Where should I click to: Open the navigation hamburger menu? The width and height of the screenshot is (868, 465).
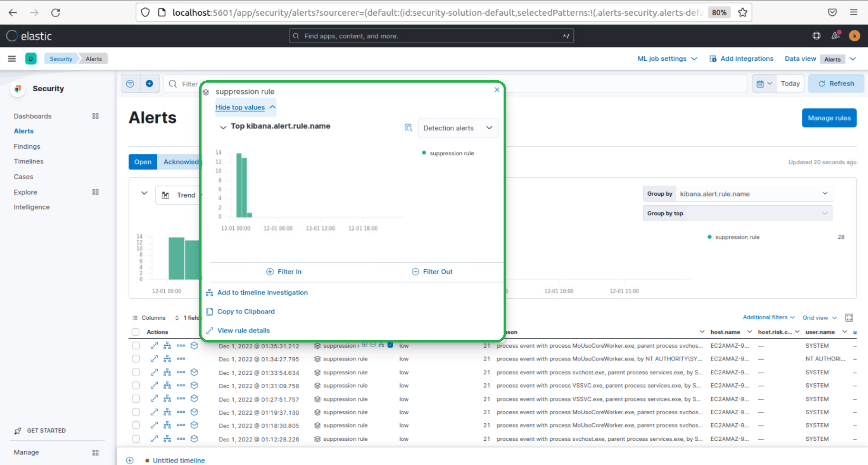[12, 59]
